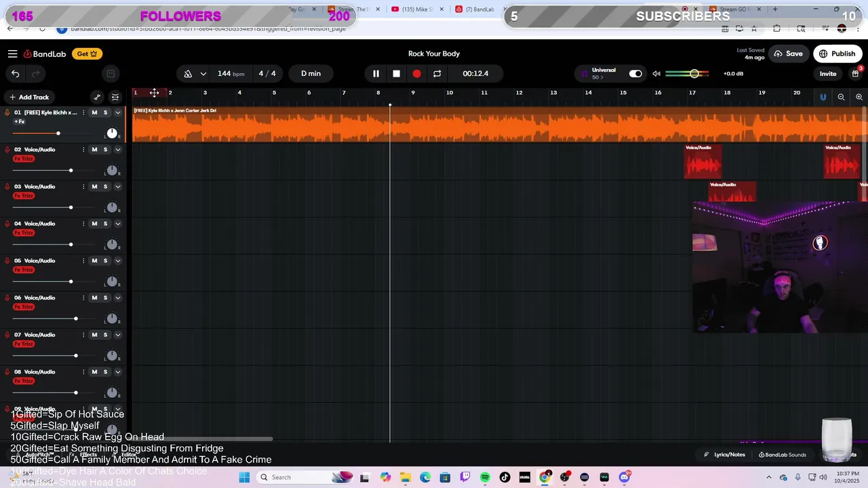This screenshot has height=488, width=868.
Task: Open TikTok from the taskbar
Action: (505, 477)
